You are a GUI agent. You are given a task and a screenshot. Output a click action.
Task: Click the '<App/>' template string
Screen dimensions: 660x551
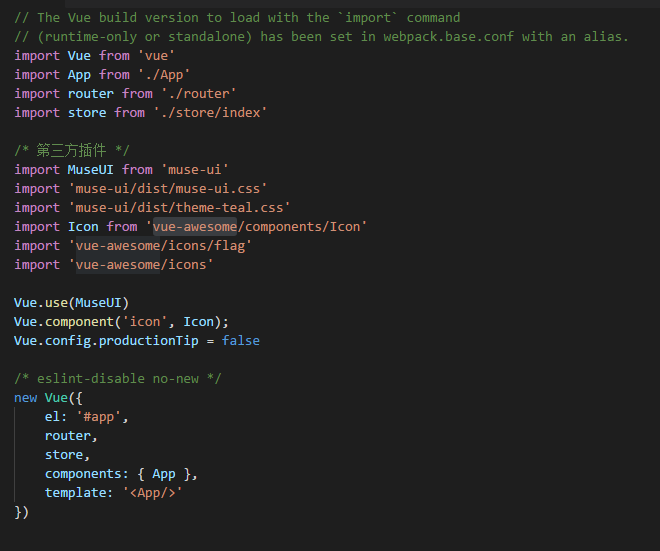pos(152,492)
